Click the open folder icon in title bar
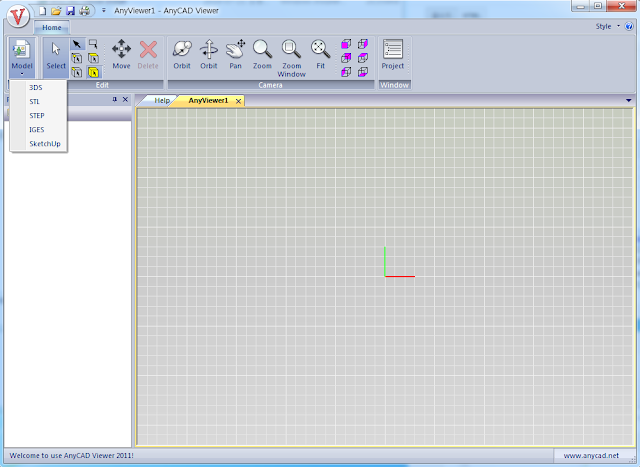The width and height of the screenshot is (640, 467). (x=56, y=11)
